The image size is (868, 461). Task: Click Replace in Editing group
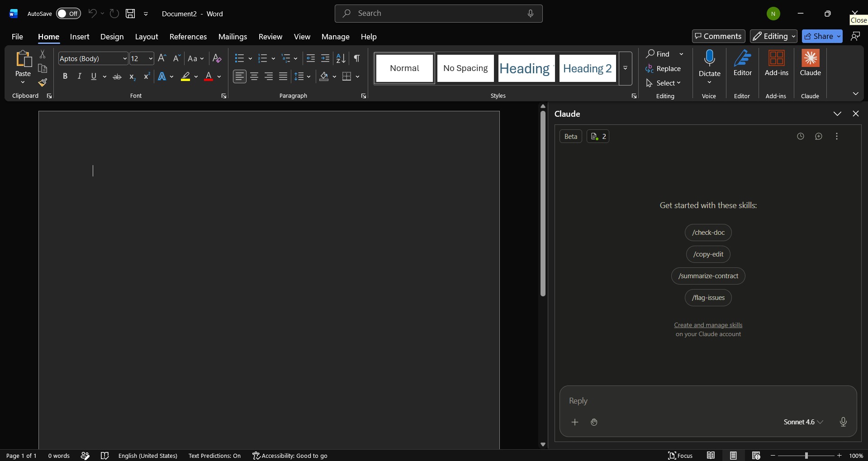[663, 69]
